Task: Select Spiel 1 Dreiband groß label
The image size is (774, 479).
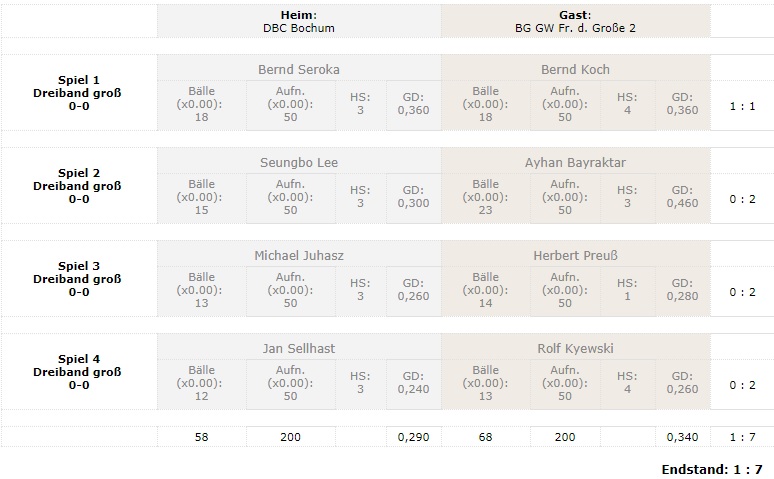Action: 78,93
